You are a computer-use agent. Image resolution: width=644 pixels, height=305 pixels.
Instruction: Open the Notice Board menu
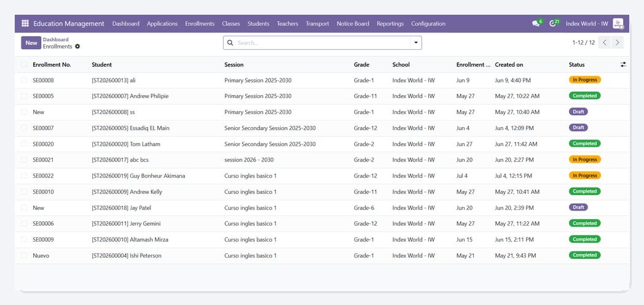click(x=353, y=24)
